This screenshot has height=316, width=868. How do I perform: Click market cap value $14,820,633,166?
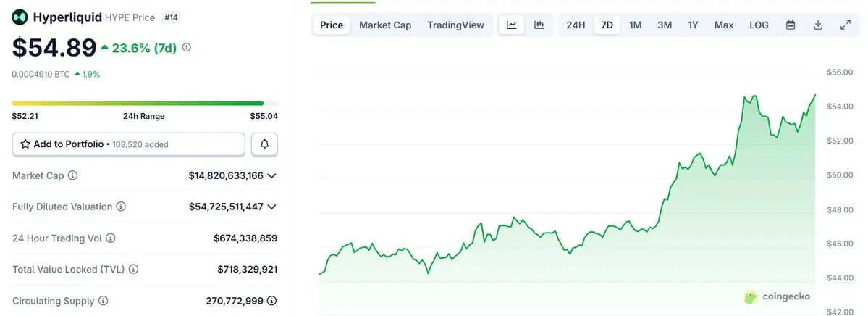(226, 175)
